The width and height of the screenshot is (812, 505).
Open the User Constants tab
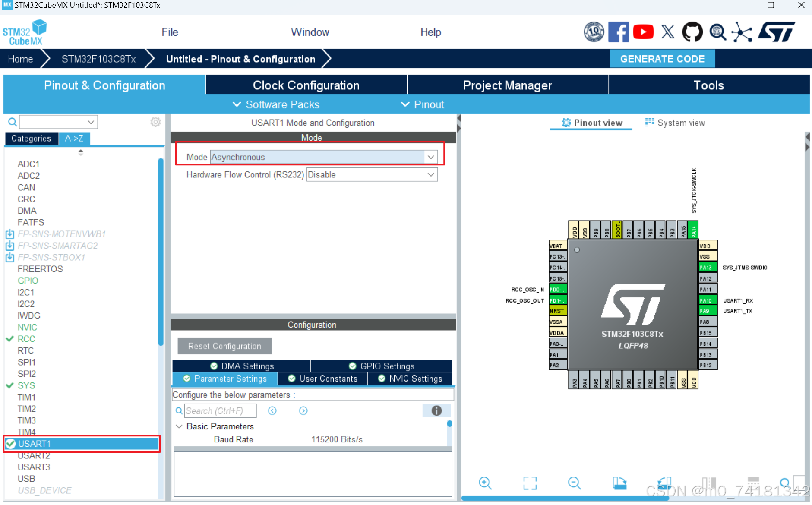323,379
